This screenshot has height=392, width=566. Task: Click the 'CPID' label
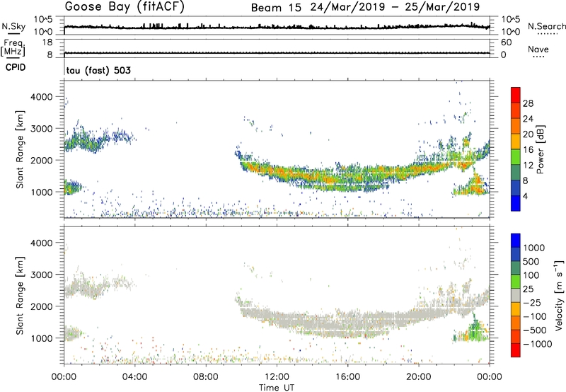(16, 67)
